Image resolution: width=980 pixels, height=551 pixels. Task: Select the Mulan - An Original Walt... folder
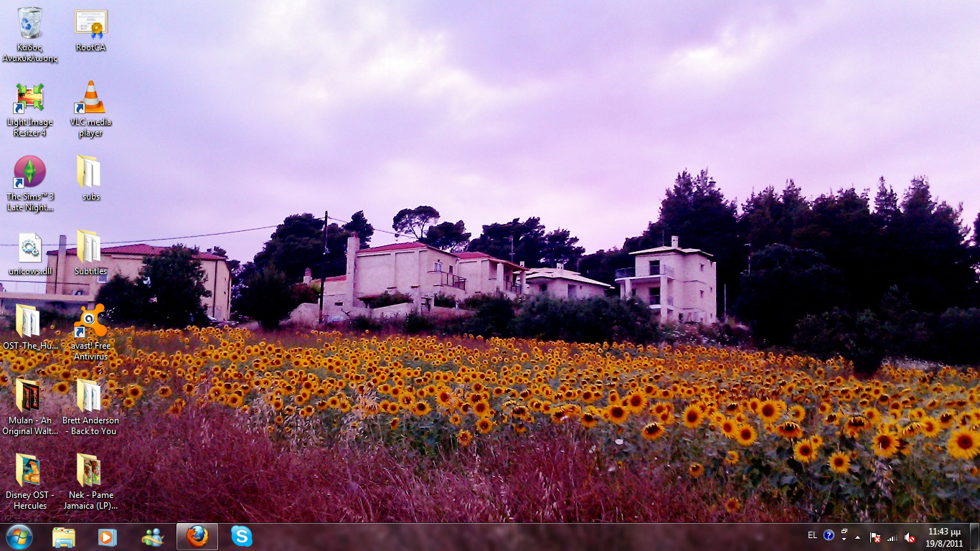(30, 408)
